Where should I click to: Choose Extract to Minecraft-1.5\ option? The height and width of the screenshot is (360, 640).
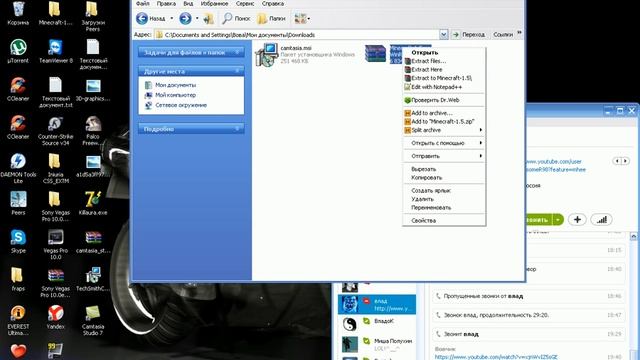444,78
